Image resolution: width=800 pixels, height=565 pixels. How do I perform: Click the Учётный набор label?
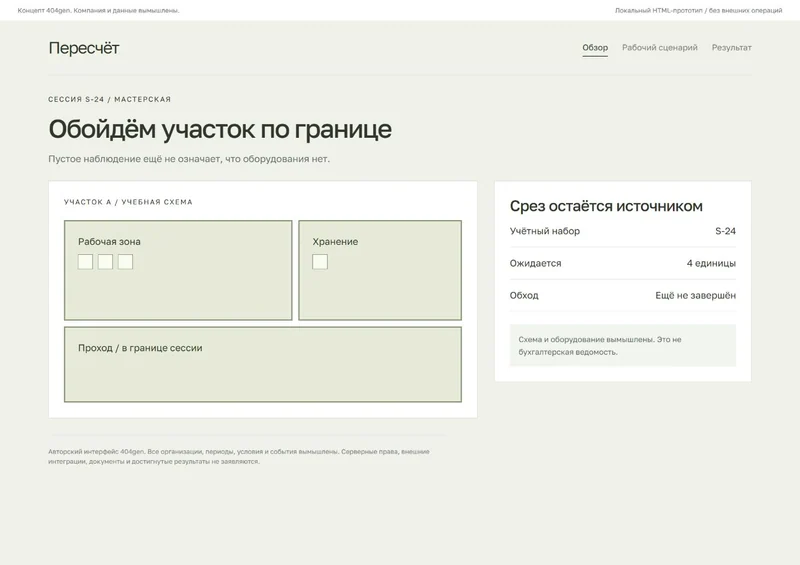[x=544, y=231]
